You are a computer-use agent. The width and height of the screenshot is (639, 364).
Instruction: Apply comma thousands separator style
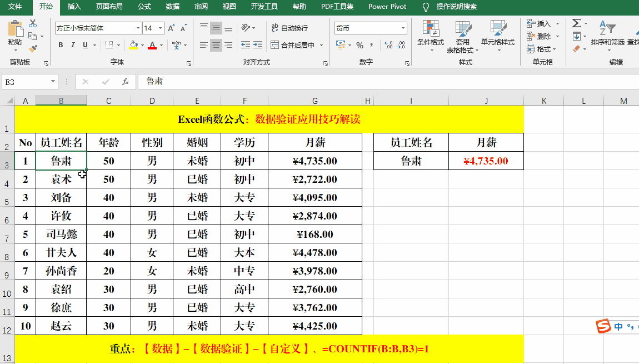371,45
